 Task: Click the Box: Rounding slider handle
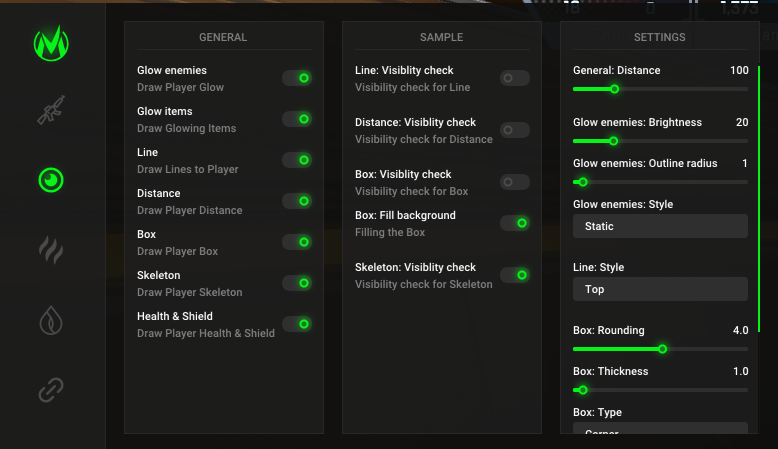pyautogui.click(x=662, y=349)
